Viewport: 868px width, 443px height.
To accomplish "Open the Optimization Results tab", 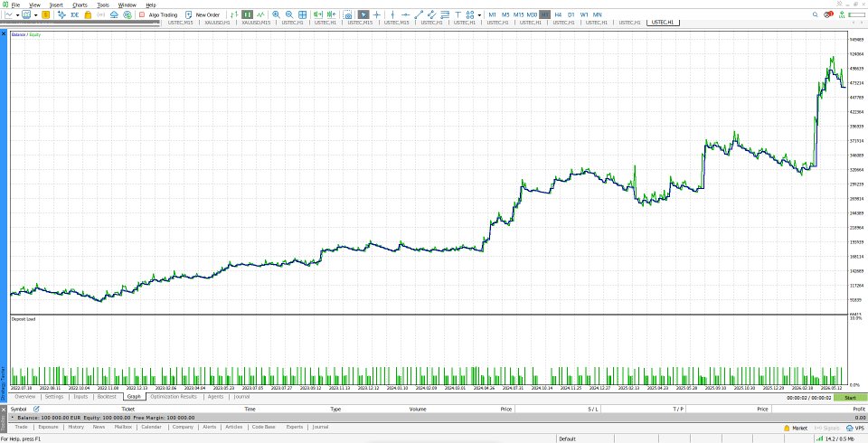I will [174, 397].
